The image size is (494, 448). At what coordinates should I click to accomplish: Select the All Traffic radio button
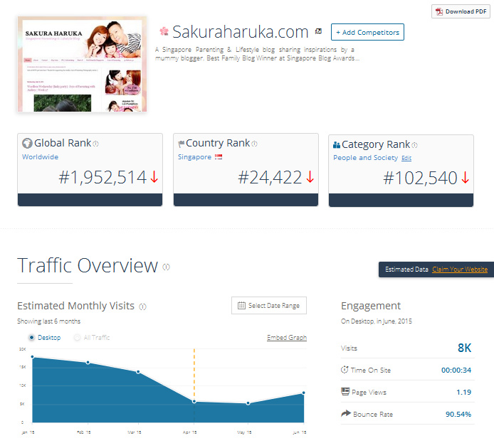point(77,338)
